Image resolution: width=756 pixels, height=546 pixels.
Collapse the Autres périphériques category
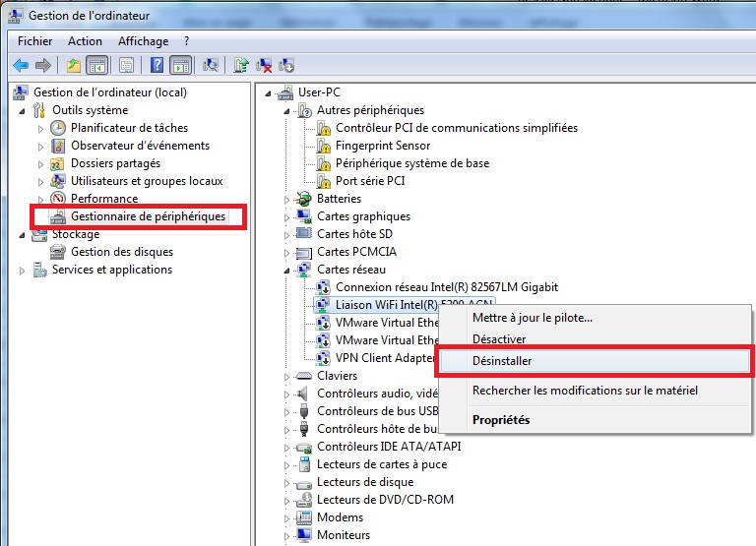(287, 110)
